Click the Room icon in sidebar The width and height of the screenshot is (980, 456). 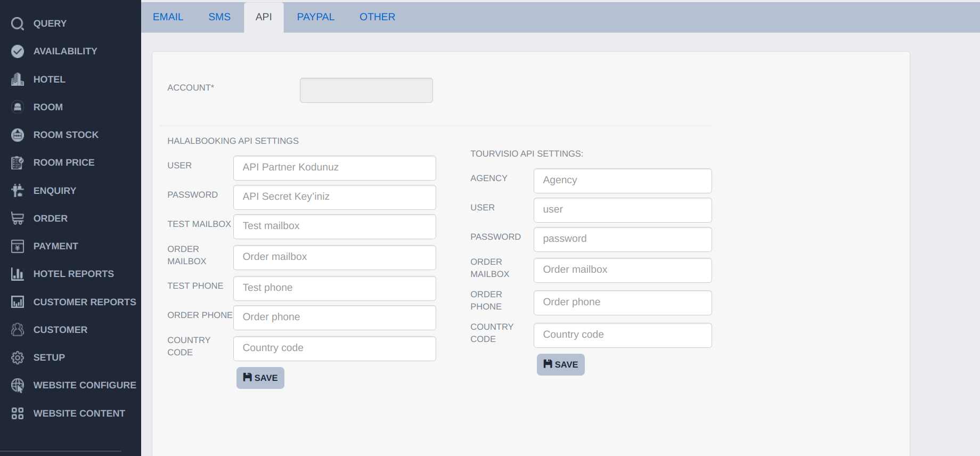click(18, 107)
